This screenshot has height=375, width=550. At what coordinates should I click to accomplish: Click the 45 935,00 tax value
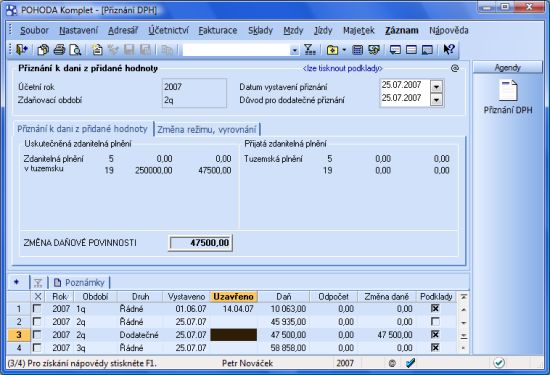click(288, 322)
